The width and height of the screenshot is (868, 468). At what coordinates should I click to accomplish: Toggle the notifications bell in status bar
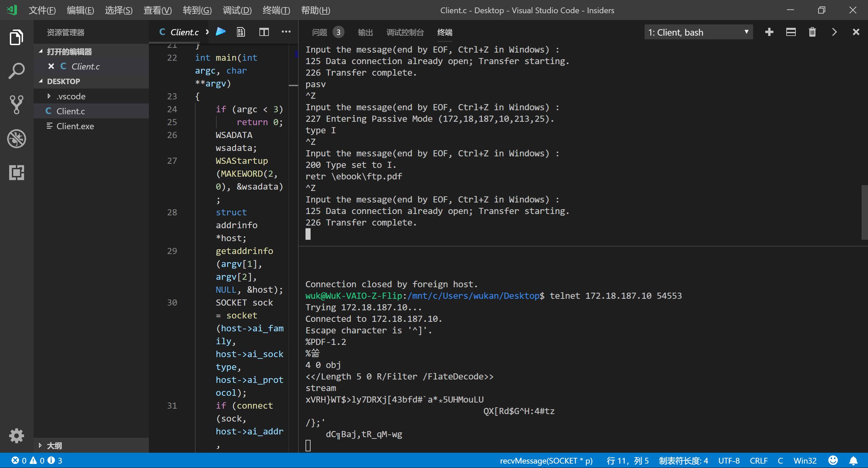click(x=853, y=461)
